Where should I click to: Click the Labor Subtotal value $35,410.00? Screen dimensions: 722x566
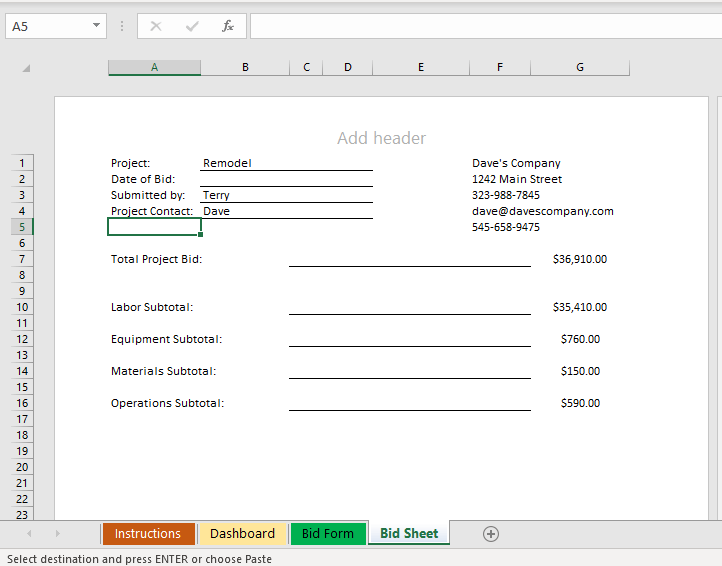pyautogui.click(x=579, y=307)
